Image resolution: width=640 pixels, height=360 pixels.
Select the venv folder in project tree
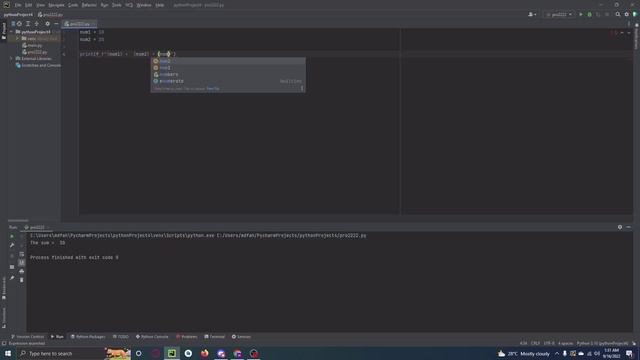(32, 39)
